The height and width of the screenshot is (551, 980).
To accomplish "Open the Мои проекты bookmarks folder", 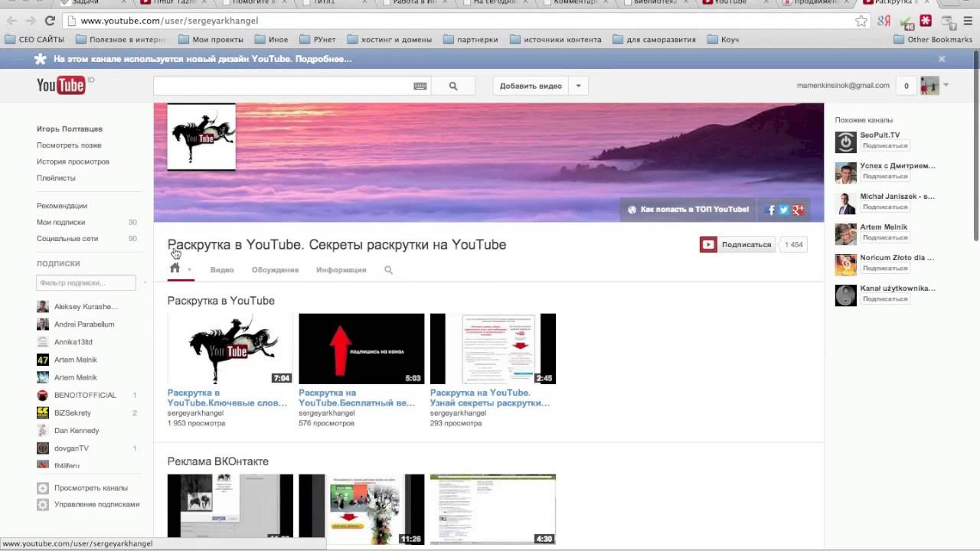I will 211,39.
